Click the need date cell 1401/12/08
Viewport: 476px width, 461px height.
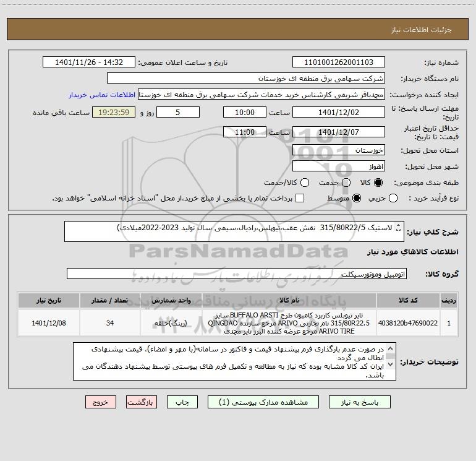49,323
